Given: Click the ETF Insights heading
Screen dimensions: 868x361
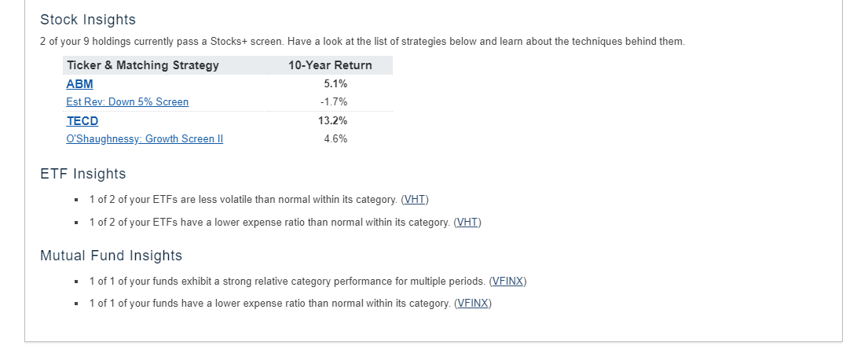Looking at the screenshot, I should click(83, 174).
